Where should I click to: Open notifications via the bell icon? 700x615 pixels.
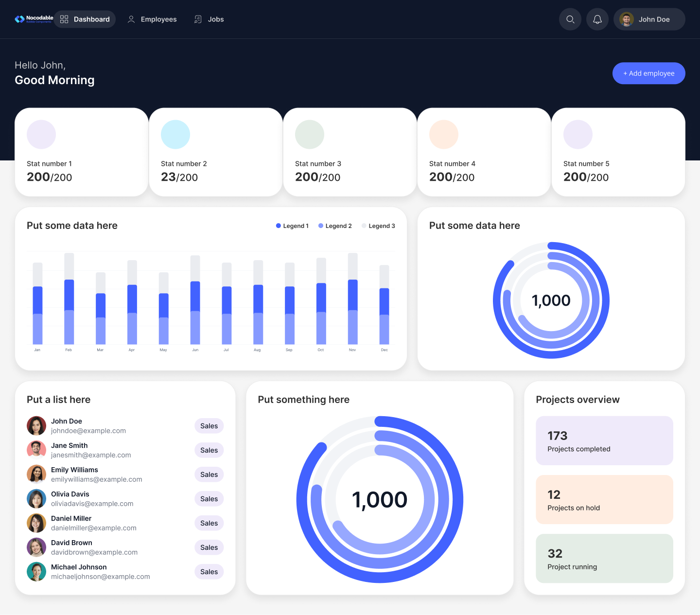pos(597,19)
